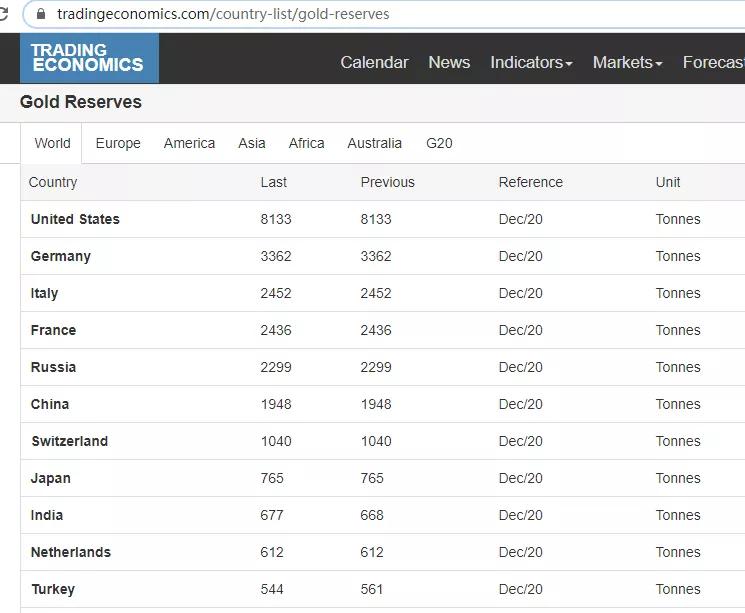Open the Germany country link
The image size is (745, 613).
61,256
